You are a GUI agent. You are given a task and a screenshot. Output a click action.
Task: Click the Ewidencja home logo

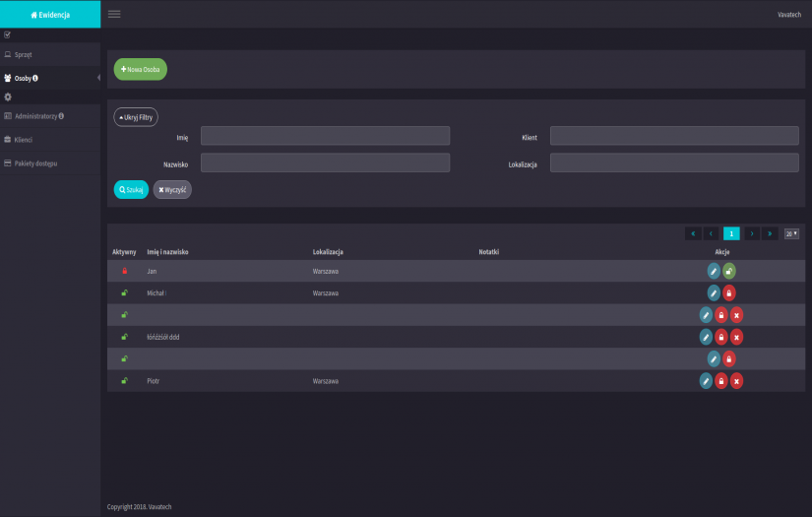point(50,15)
